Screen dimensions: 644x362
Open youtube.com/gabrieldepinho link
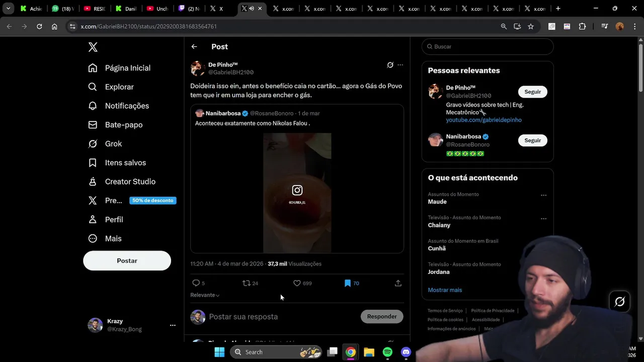pos(484,120)
